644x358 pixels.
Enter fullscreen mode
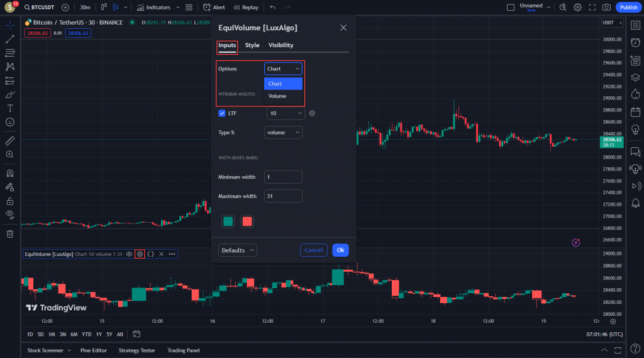point(592,8)
